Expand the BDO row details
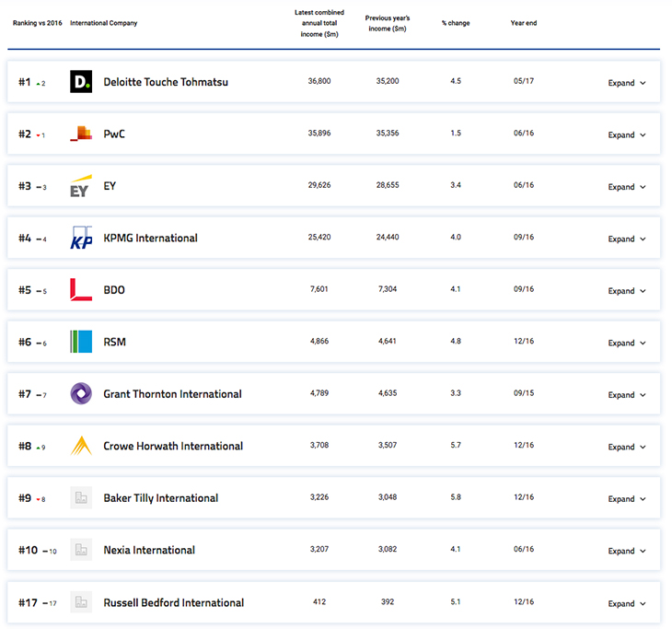Viewport: 672px width, 629px height. coord(627,291)
